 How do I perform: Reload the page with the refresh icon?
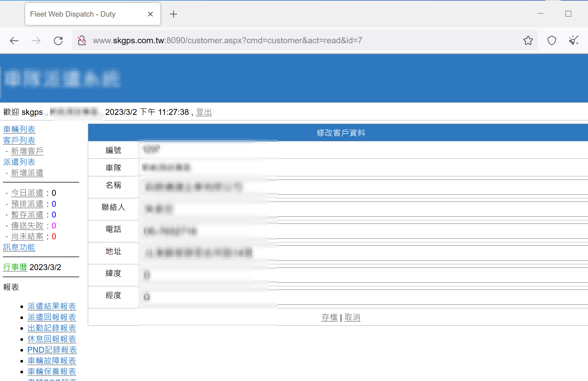tap(58, 41)
